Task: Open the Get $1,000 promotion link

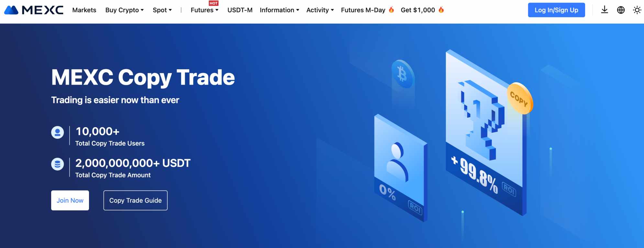Action: [x=418, y=10]
